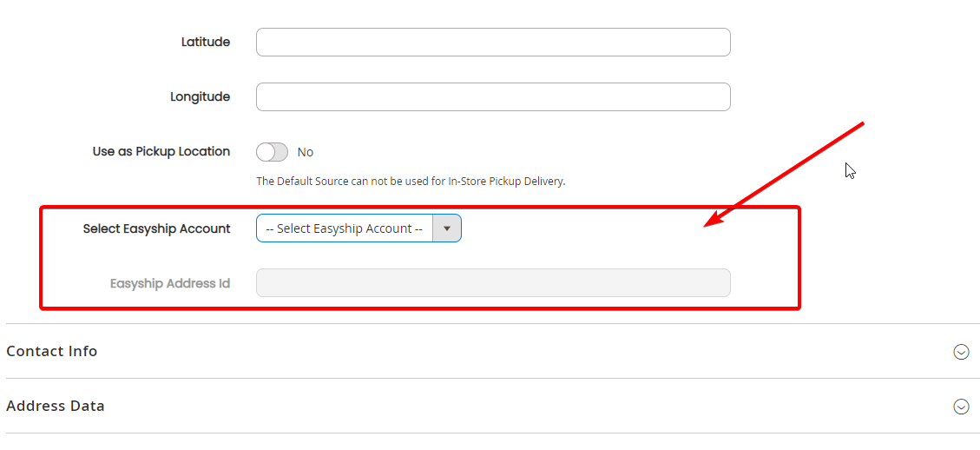Viewport: 980px width, 450px height.
Task: Click the Default Source pickup notice text
Action: click(x=411, y=182)
